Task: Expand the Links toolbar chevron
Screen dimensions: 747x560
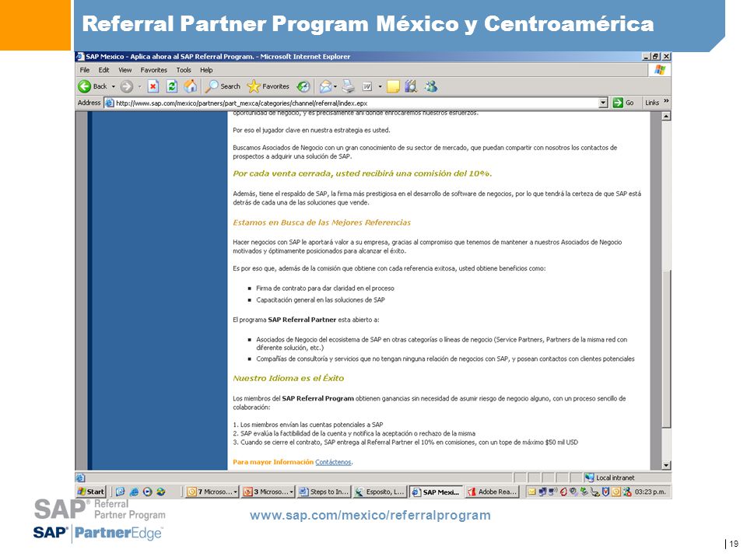Action: (x=666, y=101)
